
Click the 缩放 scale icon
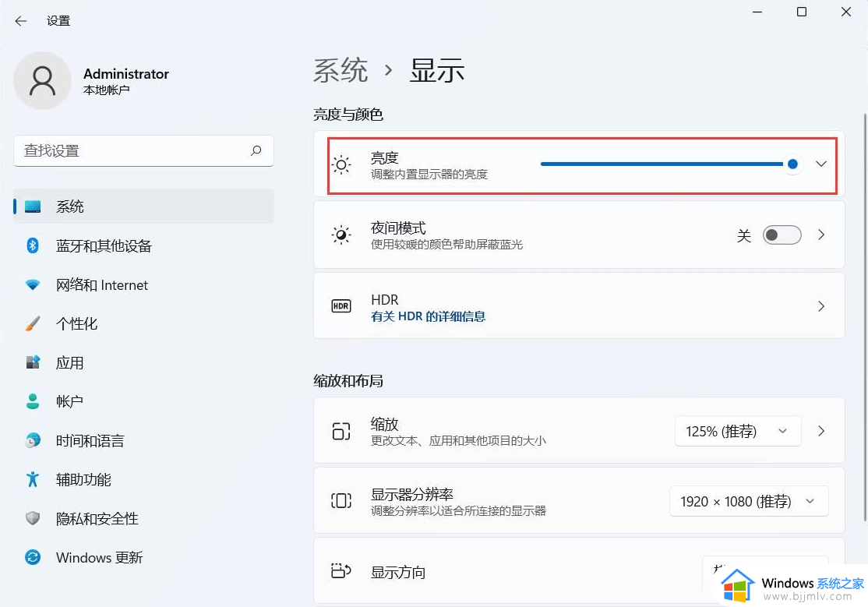point(341,431)
